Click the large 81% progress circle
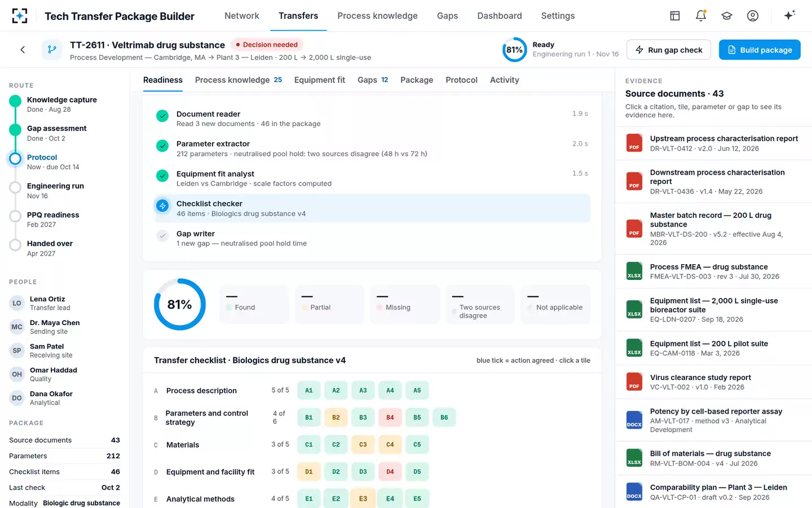Viewport: 812px width, 508px height. 180,304
